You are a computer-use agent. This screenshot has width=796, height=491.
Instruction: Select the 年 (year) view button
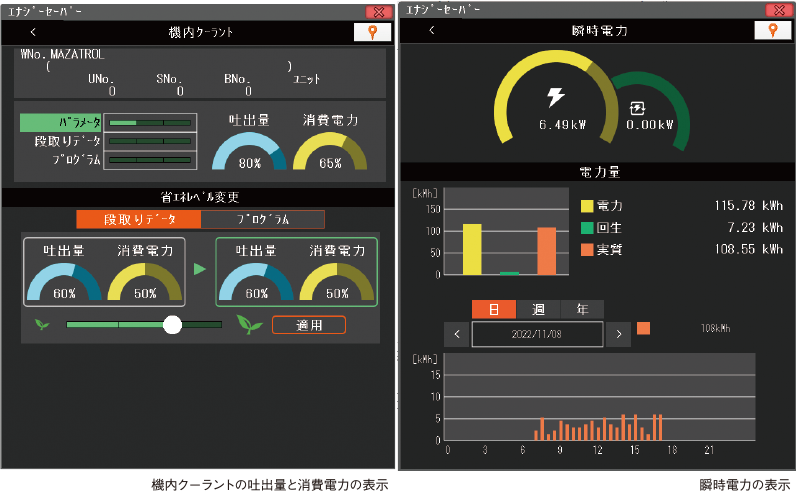click(x=581, y=309)
